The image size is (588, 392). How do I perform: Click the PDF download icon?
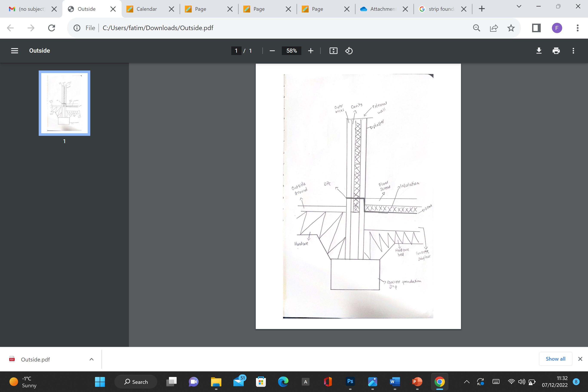tap(539, 51)
